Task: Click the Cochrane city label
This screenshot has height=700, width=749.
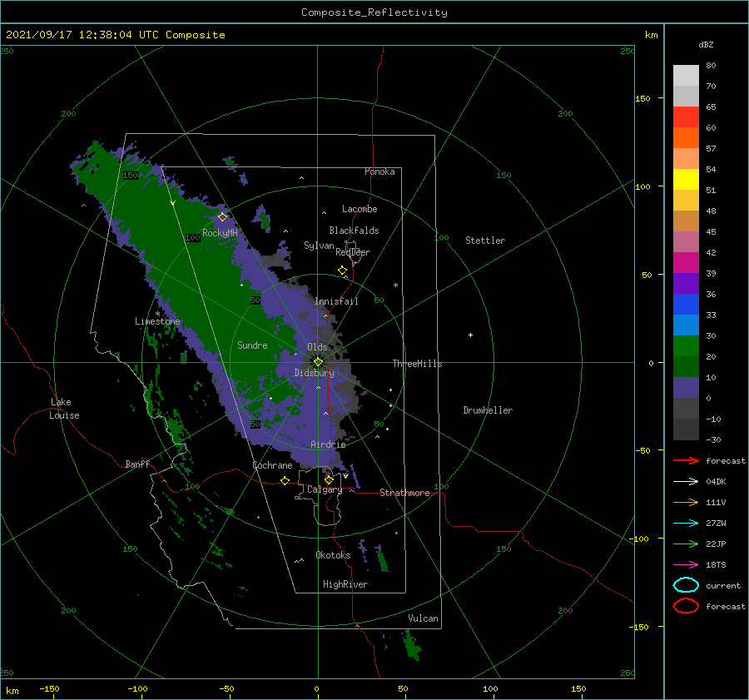Action: 272,465
